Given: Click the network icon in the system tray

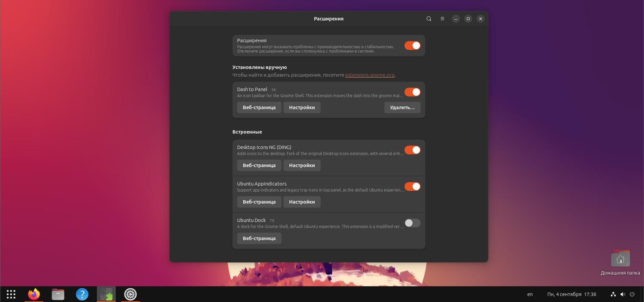Looking at the screenshot, I should point(614,294).
